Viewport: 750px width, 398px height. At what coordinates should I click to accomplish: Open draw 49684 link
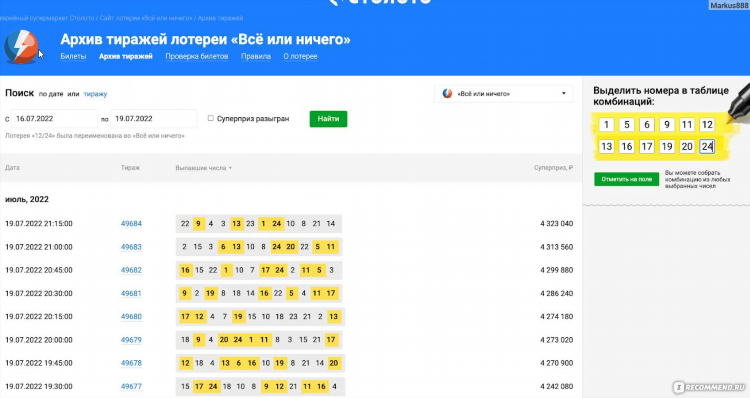coord(131,223)
